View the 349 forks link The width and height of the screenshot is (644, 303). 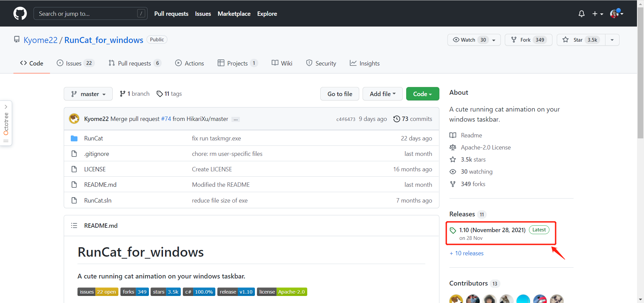[467, 184]
